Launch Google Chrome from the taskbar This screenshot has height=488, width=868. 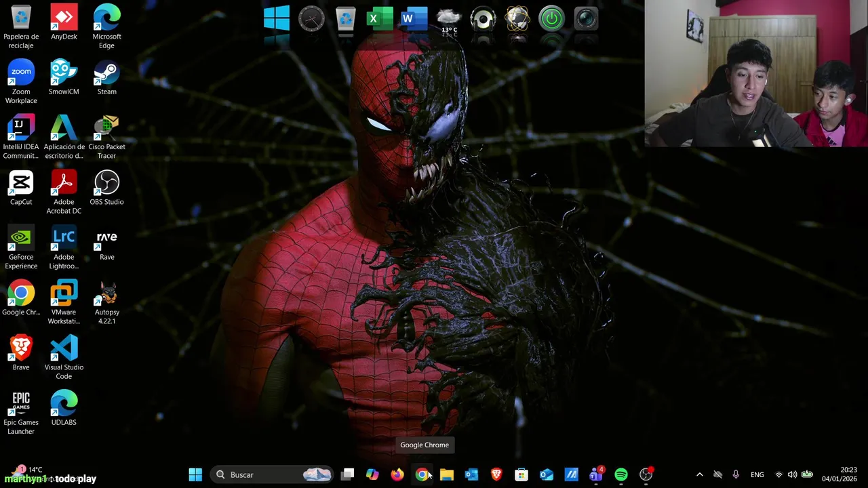point(422,474)
